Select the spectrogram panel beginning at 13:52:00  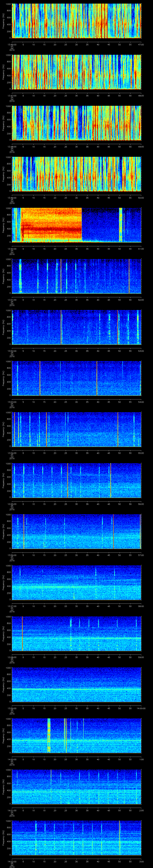(77, 327)
